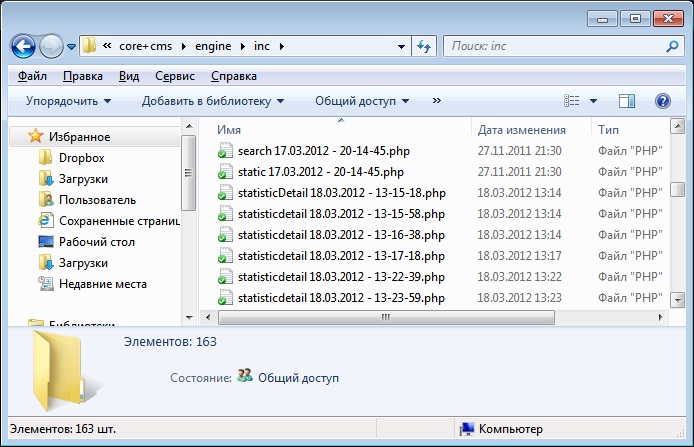
Task: Select the inc breadcrumb segment
Action: tap(262, 46)
